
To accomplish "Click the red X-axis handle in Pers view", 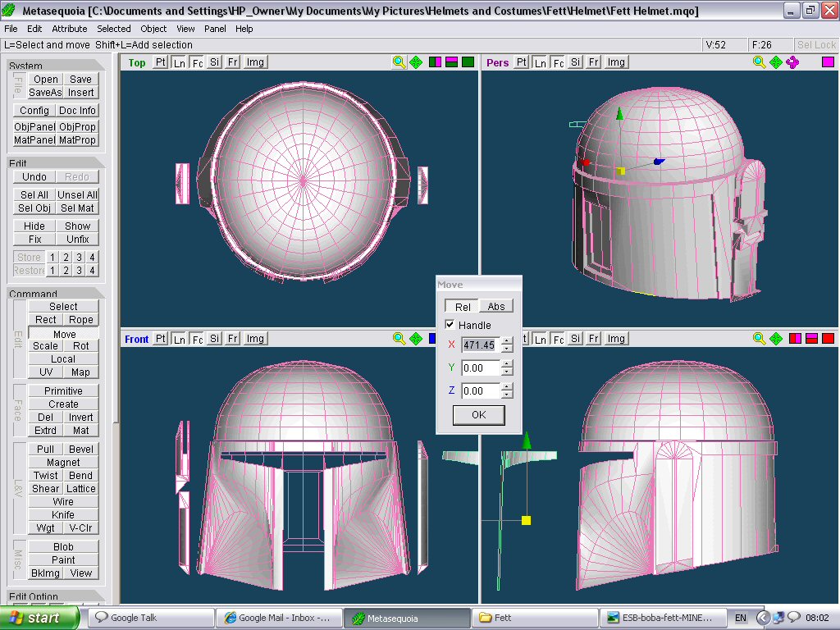I will pyautogui.click(x=585, y=162).
